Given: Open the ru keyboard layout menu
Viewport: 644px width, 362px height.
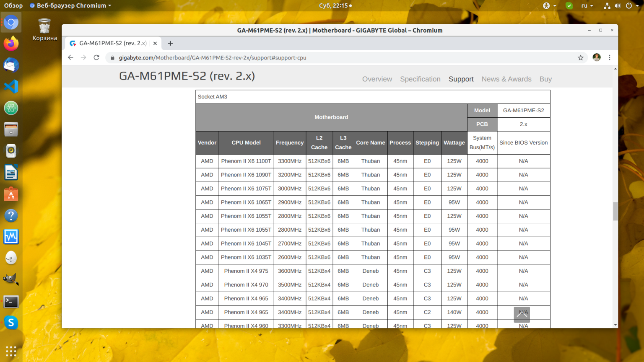Looking at the screenshot, I should coord(587,5).
